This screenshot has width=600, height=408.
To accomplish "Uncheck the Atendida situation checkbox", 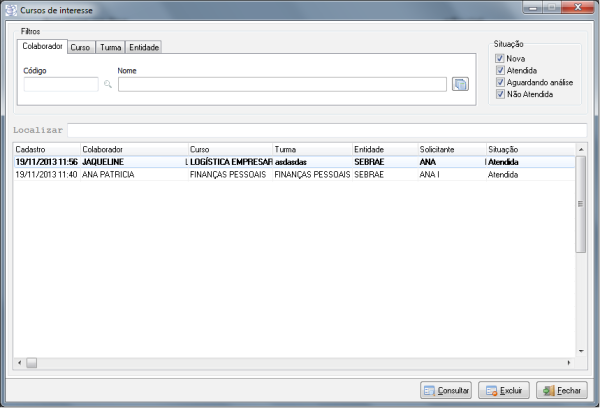I will [500, 71].
